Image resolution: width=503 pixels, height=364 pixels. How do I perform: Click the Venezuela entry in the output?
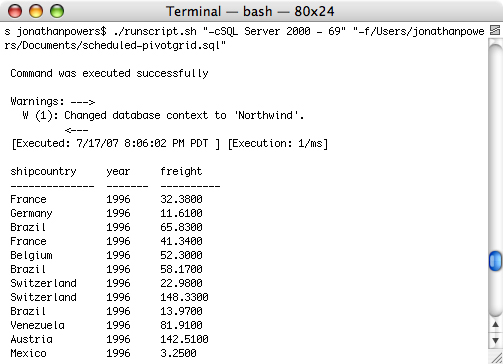(x=37, y=325)
